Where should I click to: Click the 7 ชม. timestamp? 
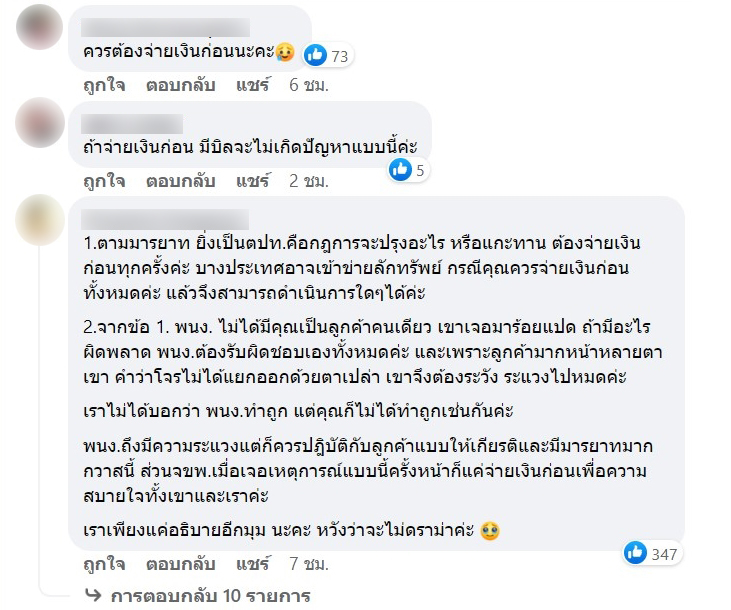(308, 566)
